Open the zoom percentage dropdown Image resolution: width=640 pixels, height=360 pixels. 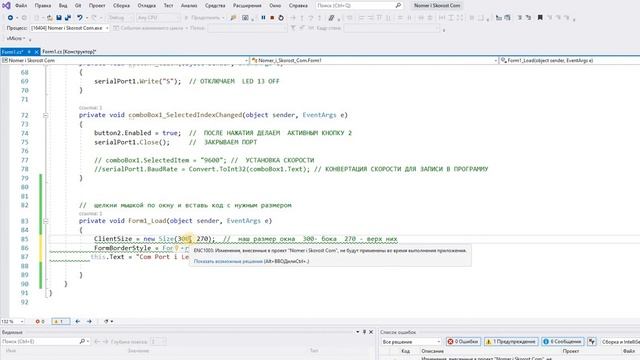13,321
